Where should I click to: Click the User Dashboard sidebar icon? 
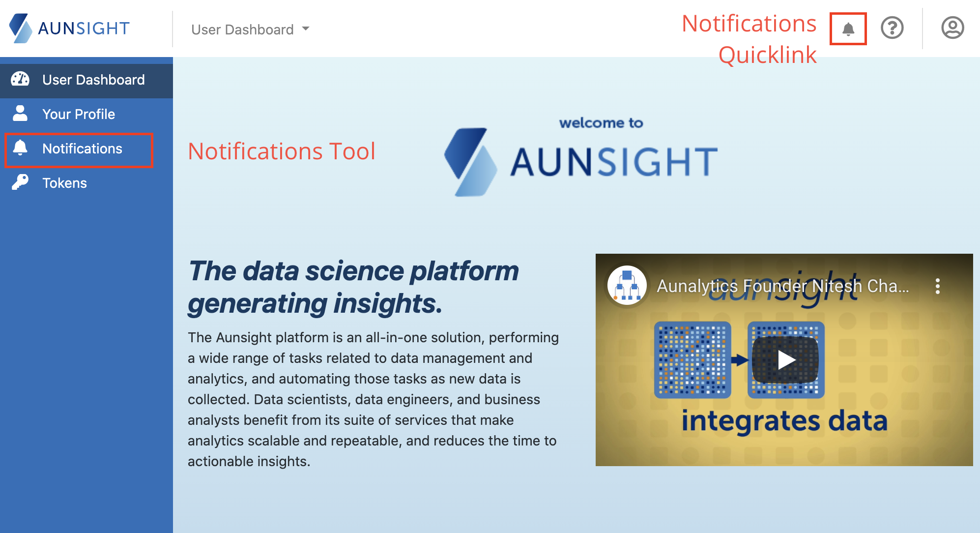click(x=20, y=80)
